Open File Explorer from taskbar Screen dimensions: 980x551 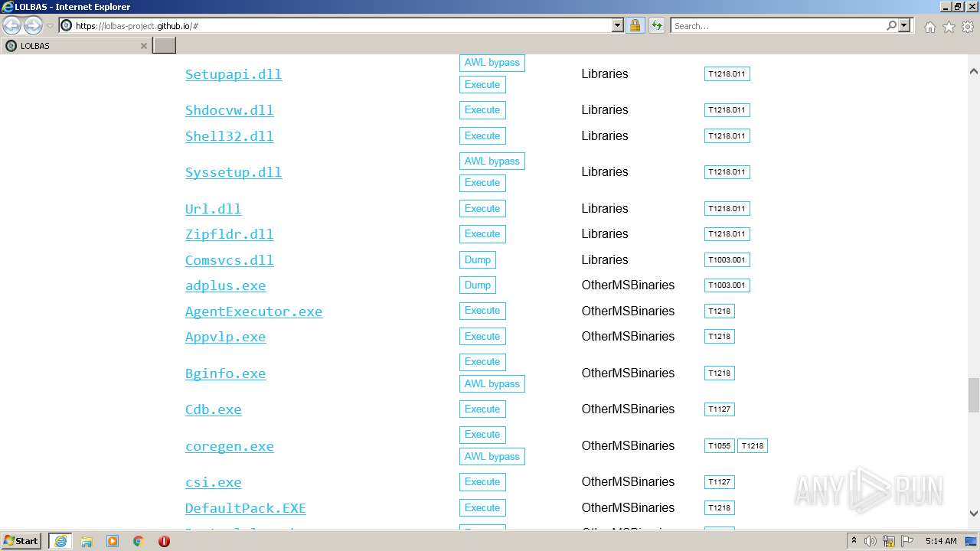87,541
